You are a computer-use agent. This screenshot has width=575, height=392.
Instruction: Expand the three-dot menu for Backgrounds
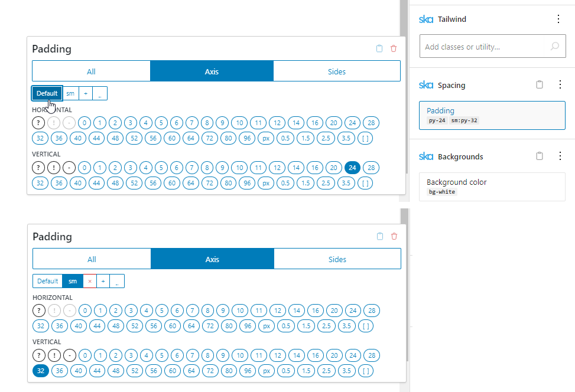(560, 156)
